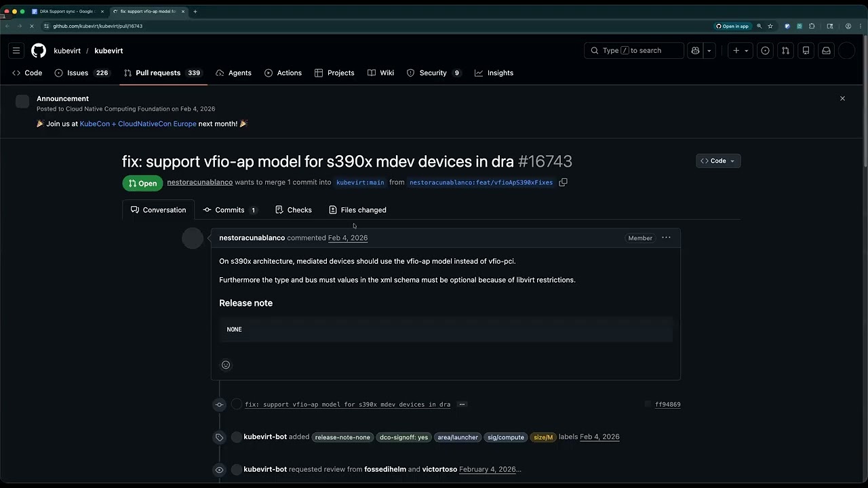
Task: Open nestoracunablanco in the comment header
Action: 252,238
